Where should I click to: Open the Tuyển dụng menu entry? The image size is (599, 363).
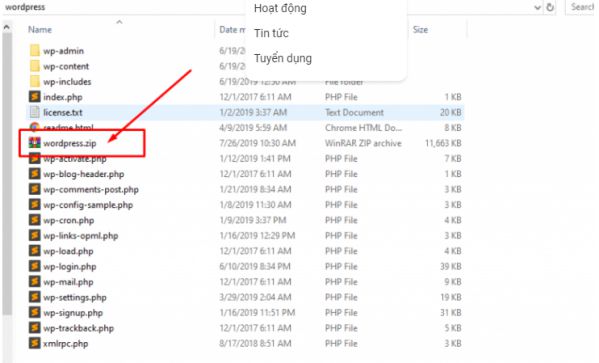tap(283, 58)
